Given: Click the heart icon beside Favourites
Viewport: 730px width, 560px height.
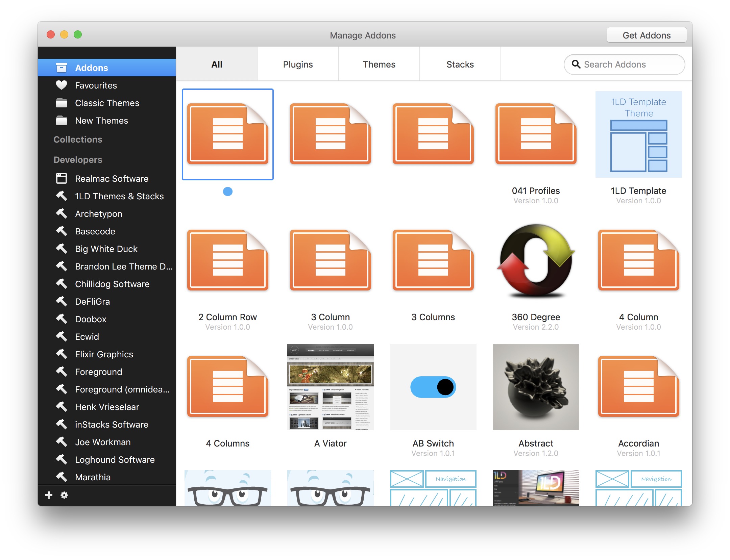Looking at the screenshot, I should coord(62,85).
